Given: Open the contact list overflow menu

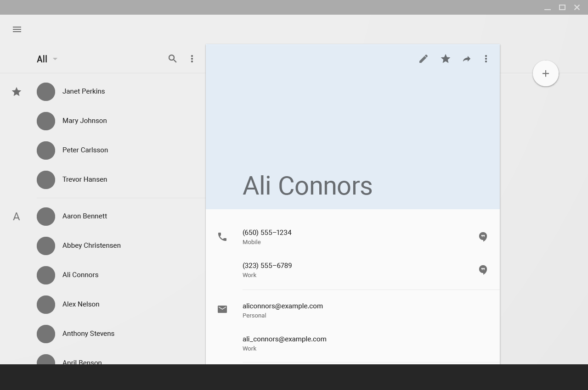Looking at the screenshot, I should point(192,59).
